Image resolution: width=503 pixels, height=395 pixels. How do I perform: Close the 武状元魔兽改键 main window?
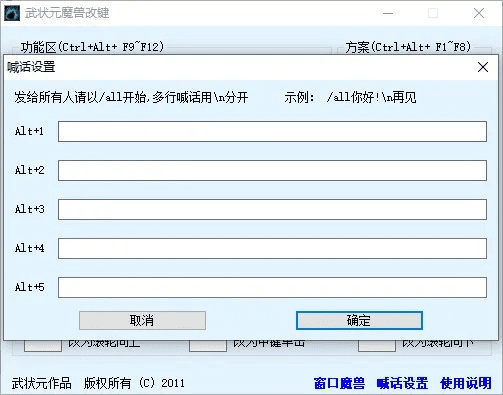pos(479,13)
